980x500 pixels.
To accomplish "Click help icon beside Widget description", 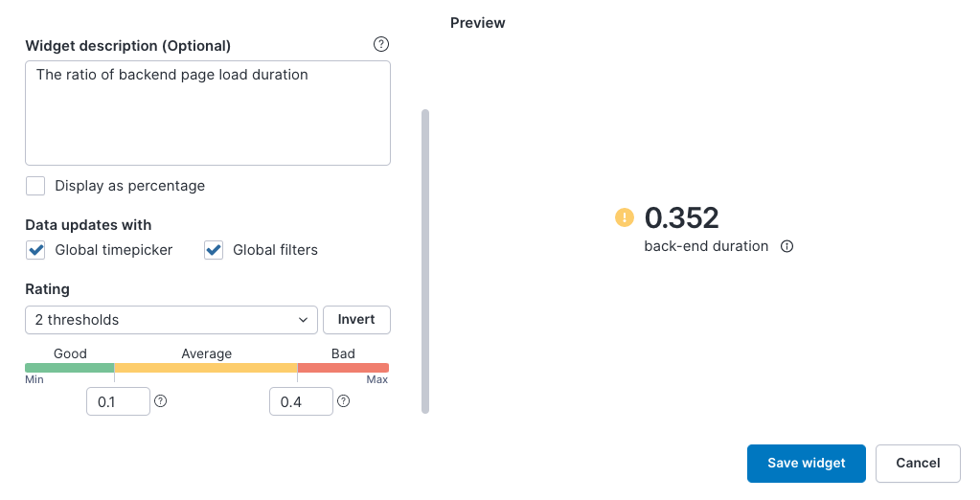I will [381, 44].
